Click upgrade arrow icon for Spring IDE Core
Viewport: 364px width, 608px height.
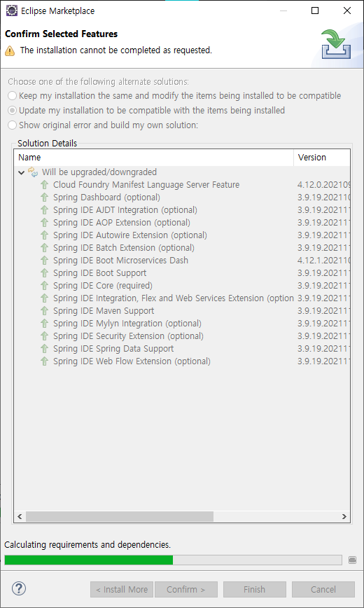[45, 285]
